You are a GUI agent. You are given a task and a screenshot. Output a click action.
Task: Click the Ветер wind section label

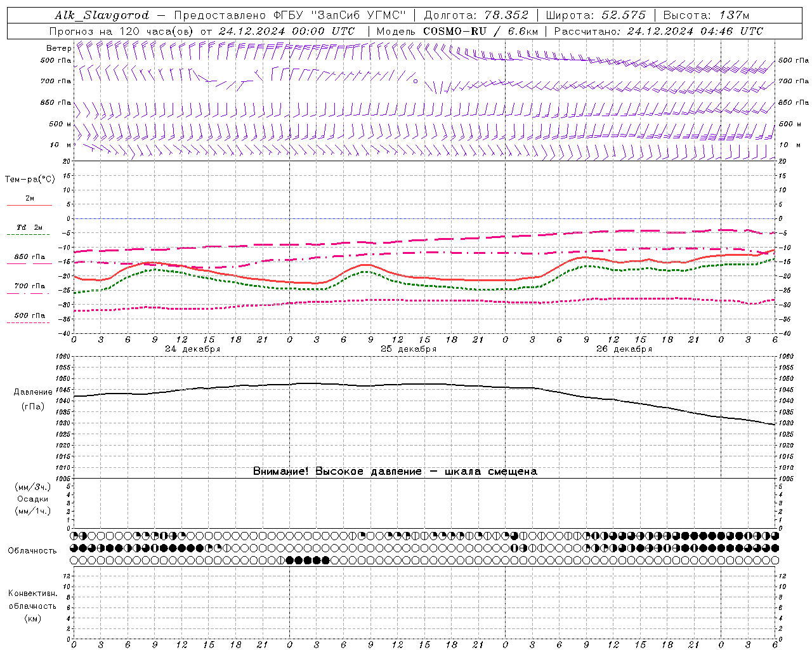pyautogui.click(x=59, y=48)
